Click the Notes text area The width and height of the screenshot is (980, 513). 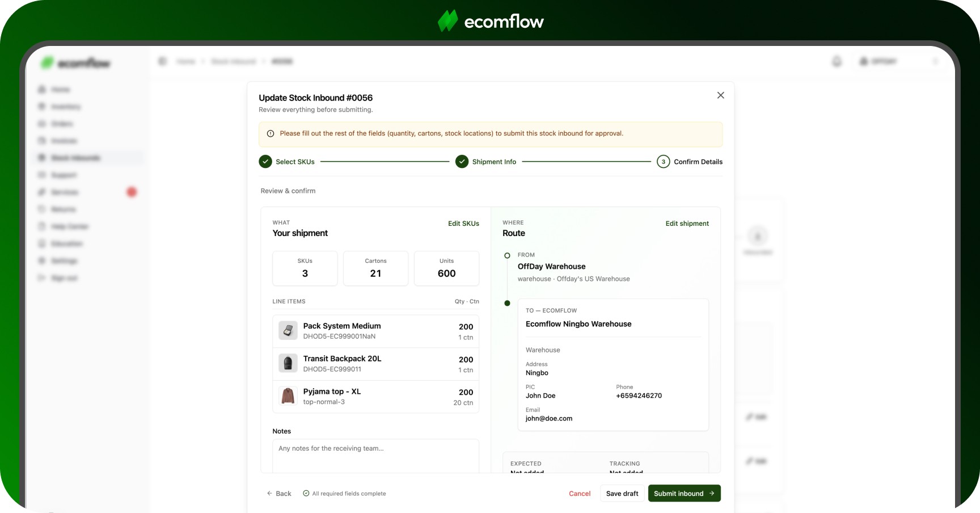click(375, 456)
